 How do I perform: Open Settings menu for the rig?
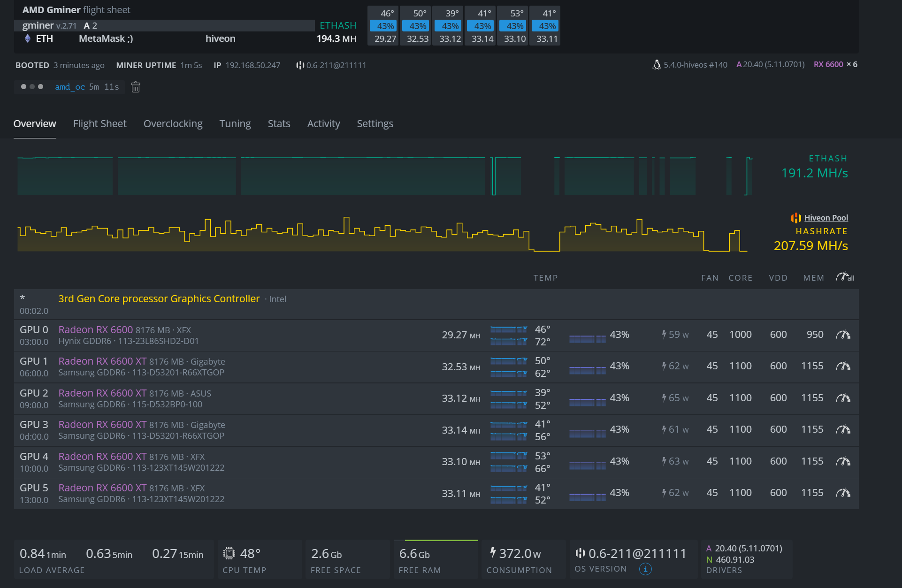point(375,123)
